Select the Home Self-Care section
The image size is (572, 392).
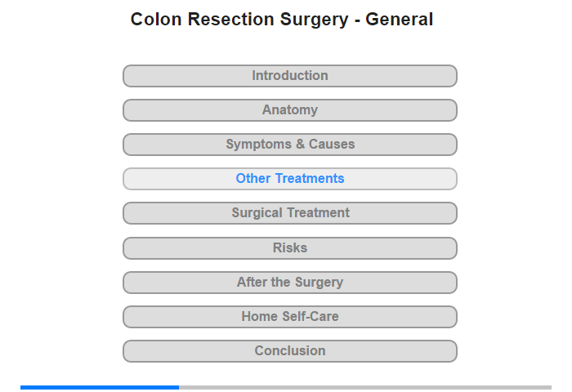click(x=289, y=317)
